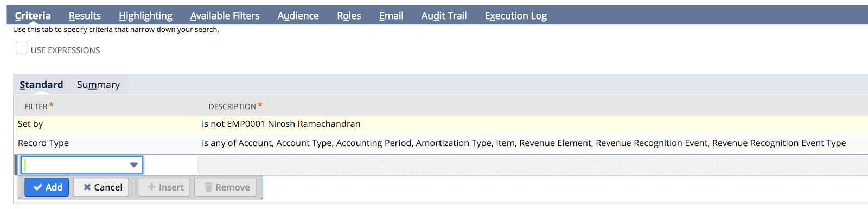868x209 pixels.
Task: Click the plus icon on Insert button
Action: [x=152, y=187]
